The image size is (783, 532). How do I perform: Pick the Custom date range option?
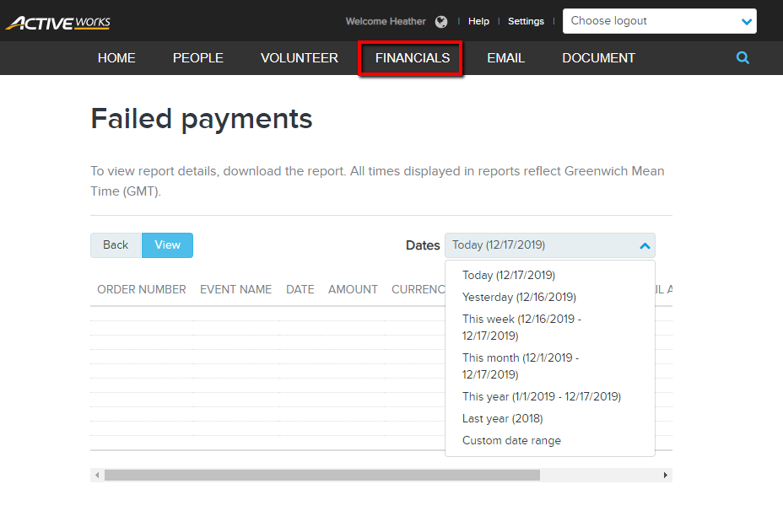(511, 440)
